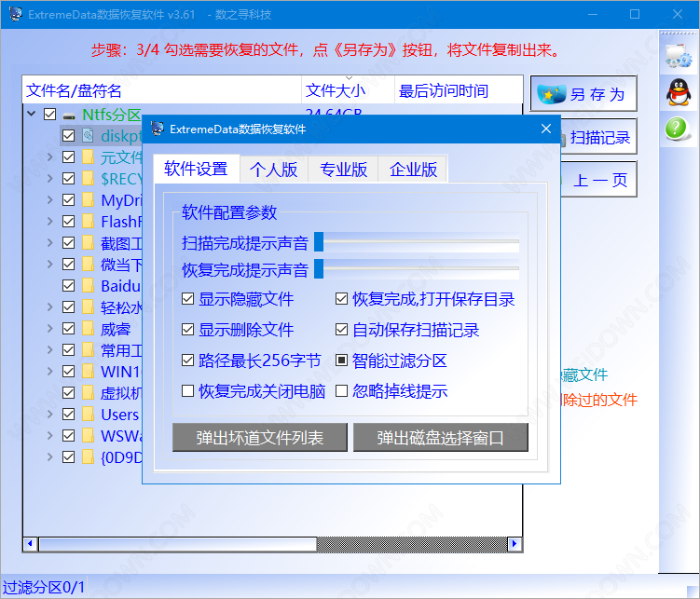Viewport: 700px width, 599px height.
Task: Collapse the Ntfs分区 tree node
Action: click(x=32, y=114)
